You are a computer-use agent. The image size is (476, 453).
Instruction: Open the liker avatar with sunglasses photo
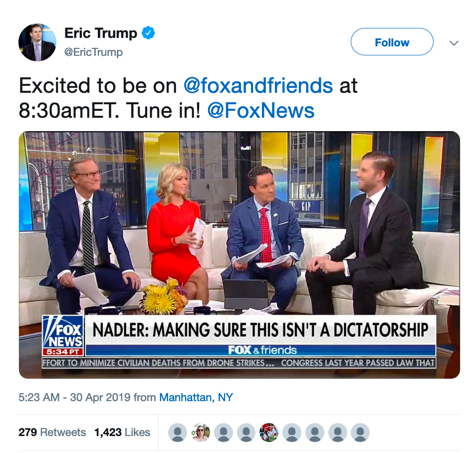pyautogui.click(x=201, y=433)
